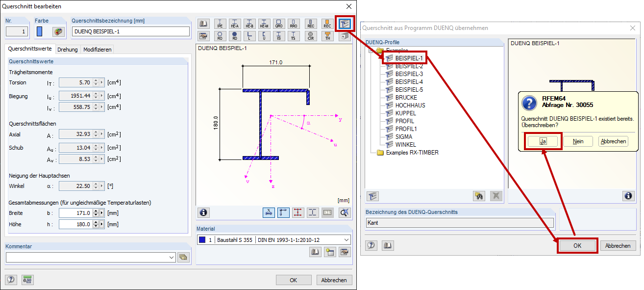644x290 pixels.
Task: Open the cross-section library book icon
Action: (203, 24)
